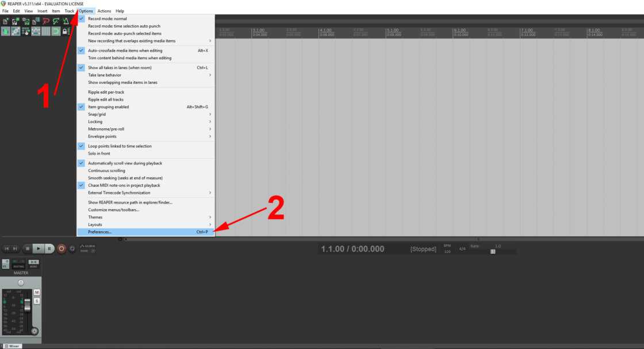Mute the master track
644x349 pixels.
pos(37,292)
